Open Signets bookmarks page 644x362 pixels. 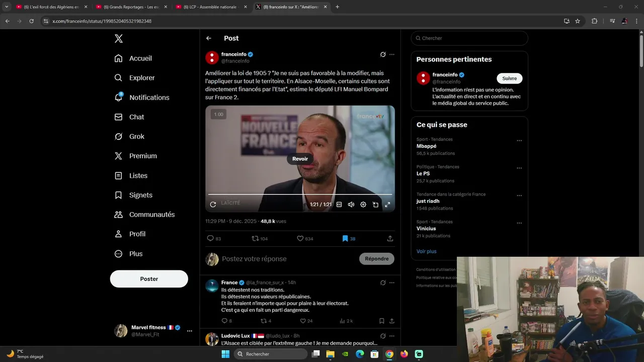tap(133, 195)
